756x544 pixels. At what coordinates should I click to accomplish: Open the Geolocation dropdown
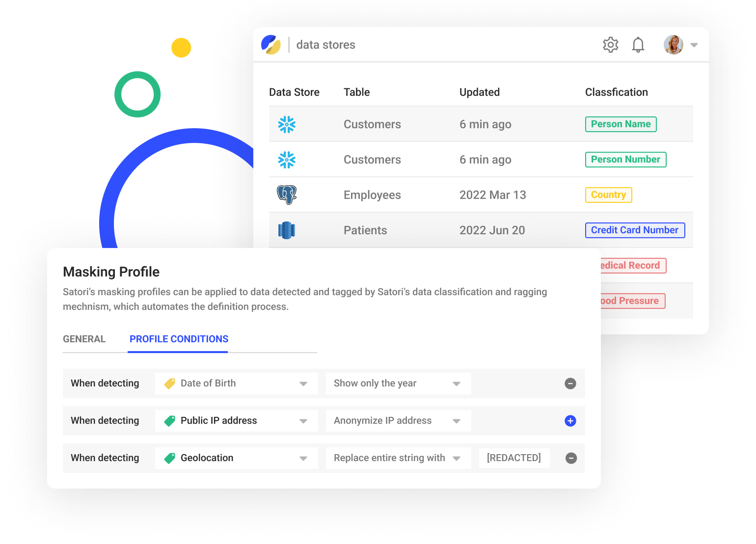click(x=237, y=458)
